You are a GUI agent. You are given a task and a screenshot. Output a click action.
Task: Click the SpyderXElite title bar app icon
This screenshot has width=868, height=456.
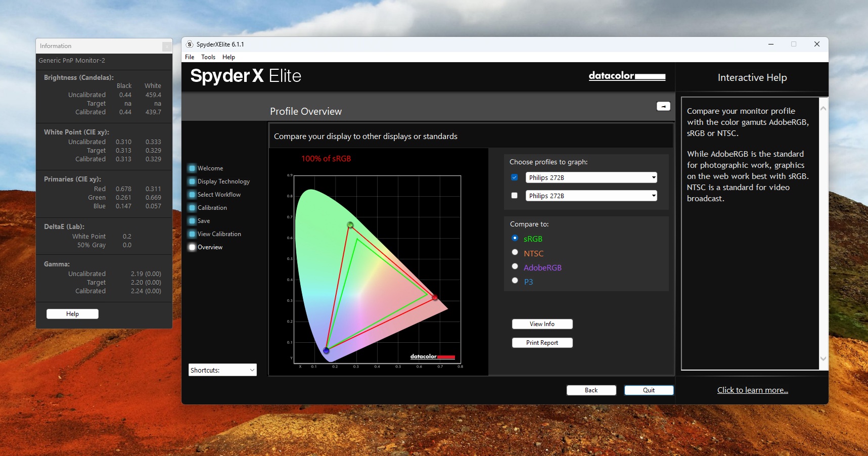point(190,44)
